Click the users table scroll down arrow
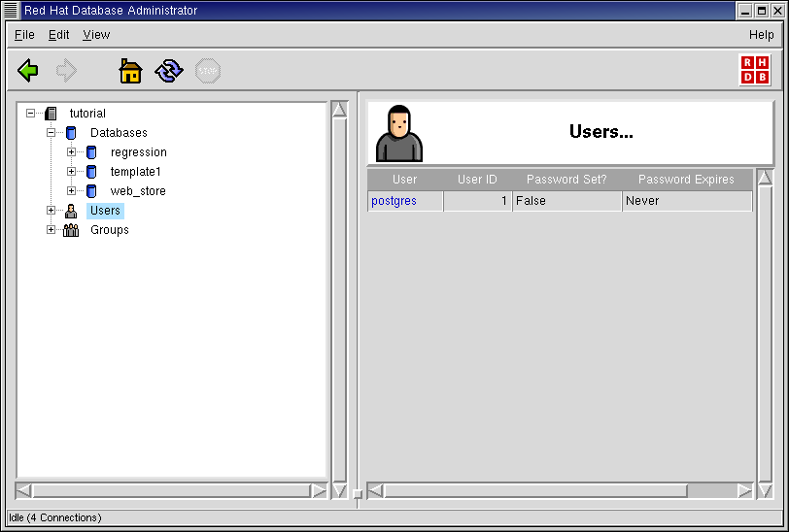The image size is (789, 532). tap(765, 490)
